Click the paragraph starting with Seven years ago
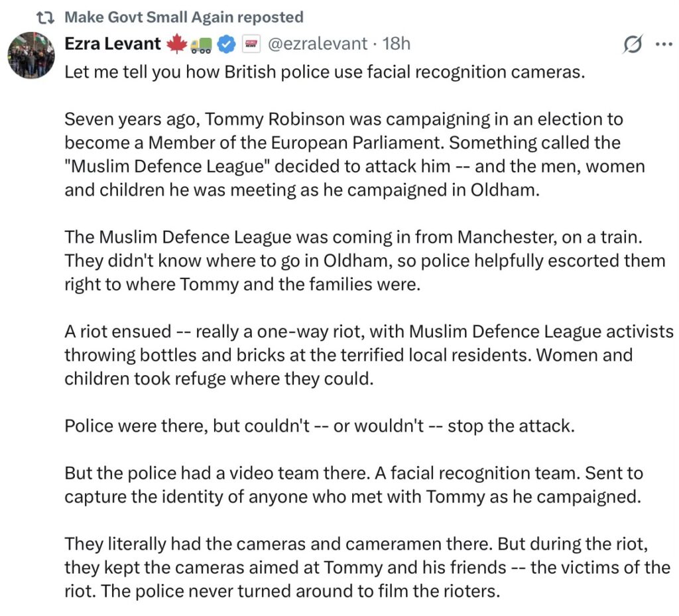 355,154
